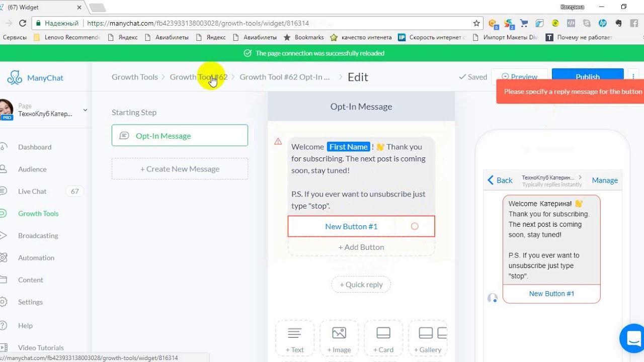The image size is (644, 362).
Task: Click the First Name variable tag
Action: click(x=349, y=147)
